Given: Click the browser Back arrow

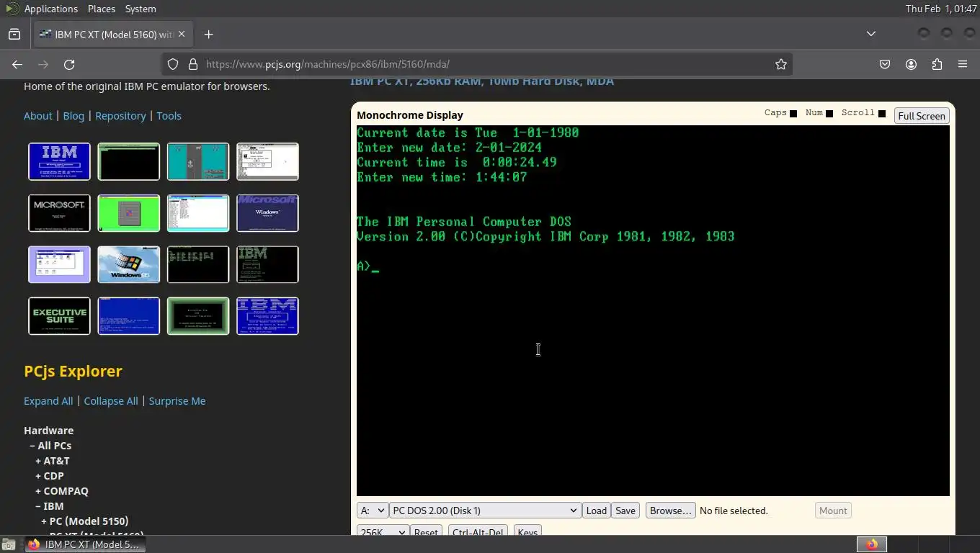Looking at the screenshot, I should (17, 64).
